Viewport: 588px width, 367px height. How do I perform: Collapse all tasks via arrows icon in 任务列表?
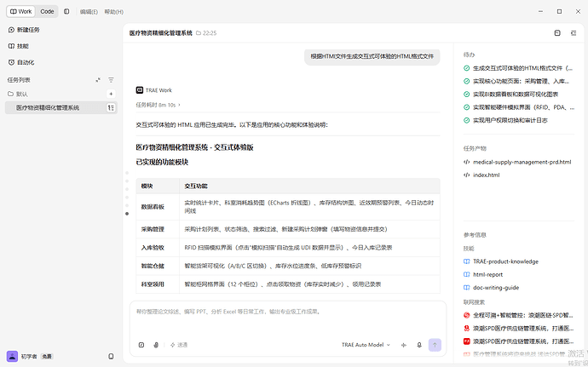pyautogui.click(x=98, y=80)
